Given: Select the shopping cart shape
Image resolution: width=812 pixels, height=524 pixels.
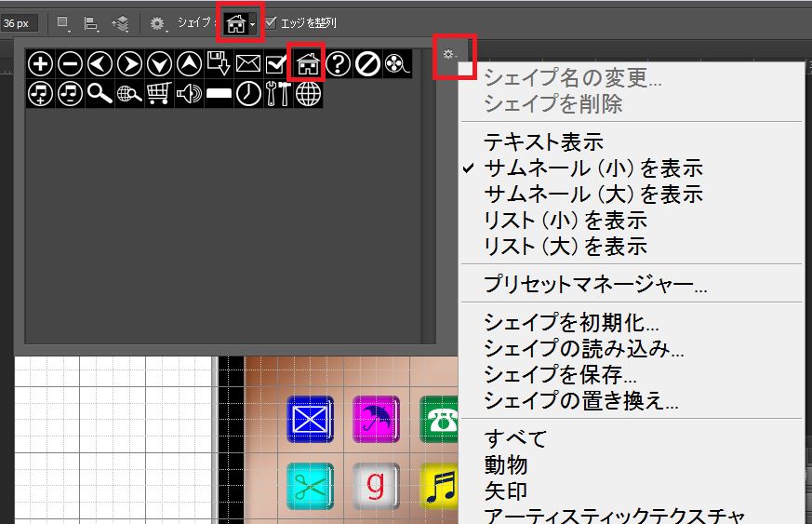Looking at the screenshot, I should point(159,94).
